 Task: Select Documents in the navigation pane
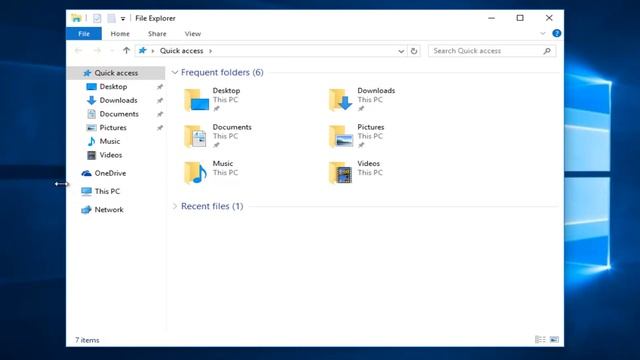coord(119,114)
